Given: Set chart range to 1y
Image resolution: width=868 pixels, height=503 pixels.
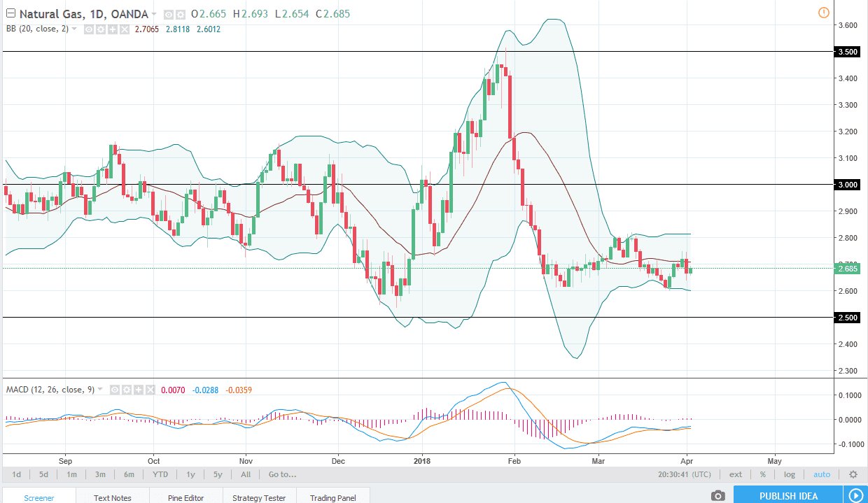Looking at the screenshot, I should pyautogui.click(x=190, y=474).
